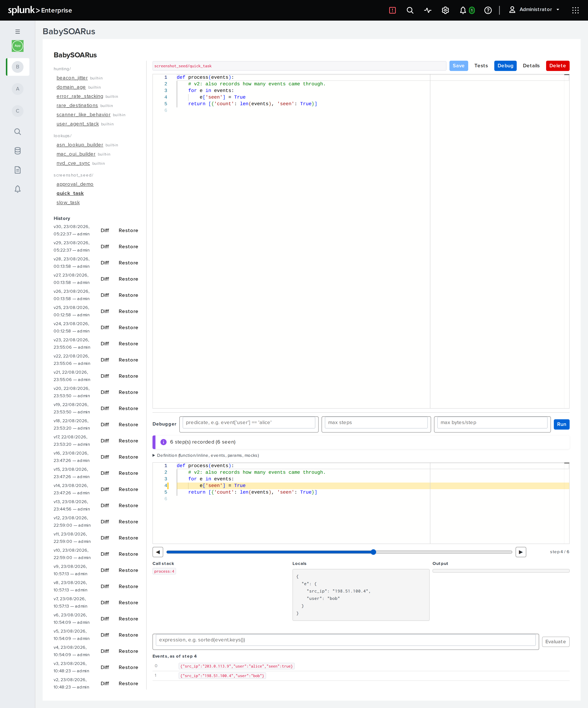Switch to the Debug tab
Viewport: 588px width, 708px height.
(x=505, y=66)
